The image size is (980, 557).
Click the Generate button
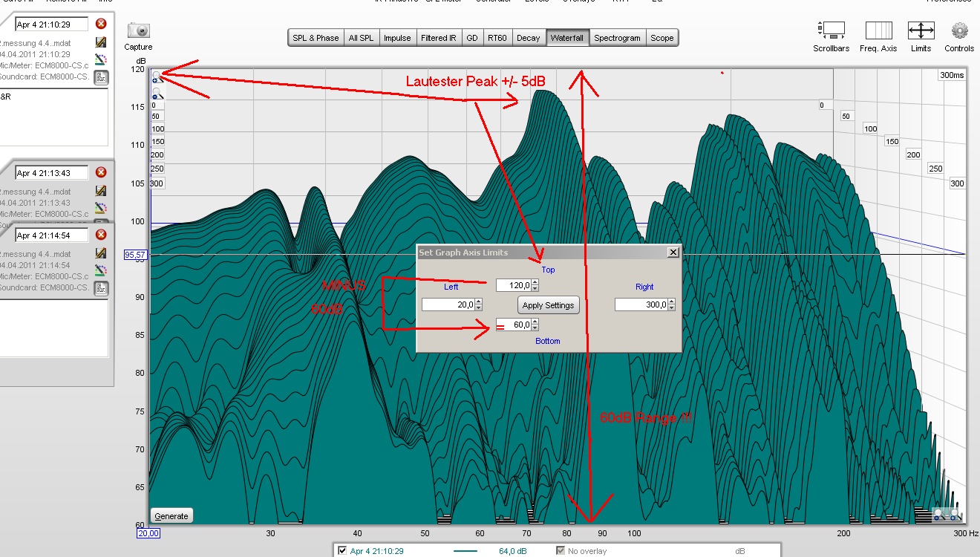point(171,515)
